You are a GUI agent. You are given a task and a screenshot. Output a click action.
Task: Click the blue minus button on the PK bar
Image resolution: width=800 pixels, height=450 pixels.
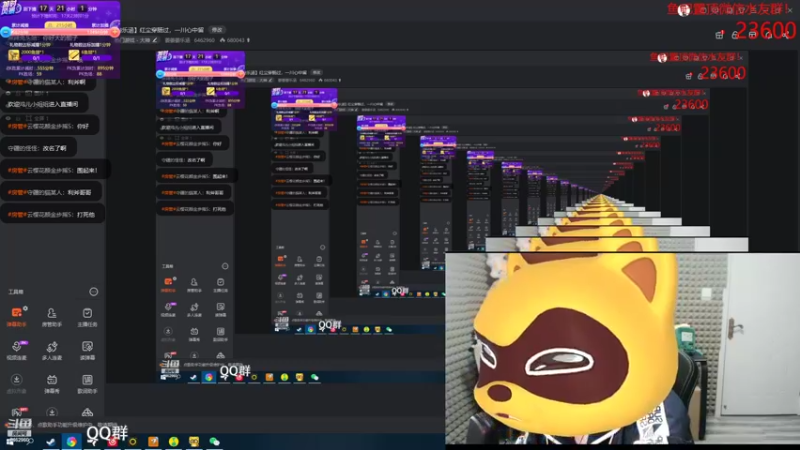(x=6, y=32)
